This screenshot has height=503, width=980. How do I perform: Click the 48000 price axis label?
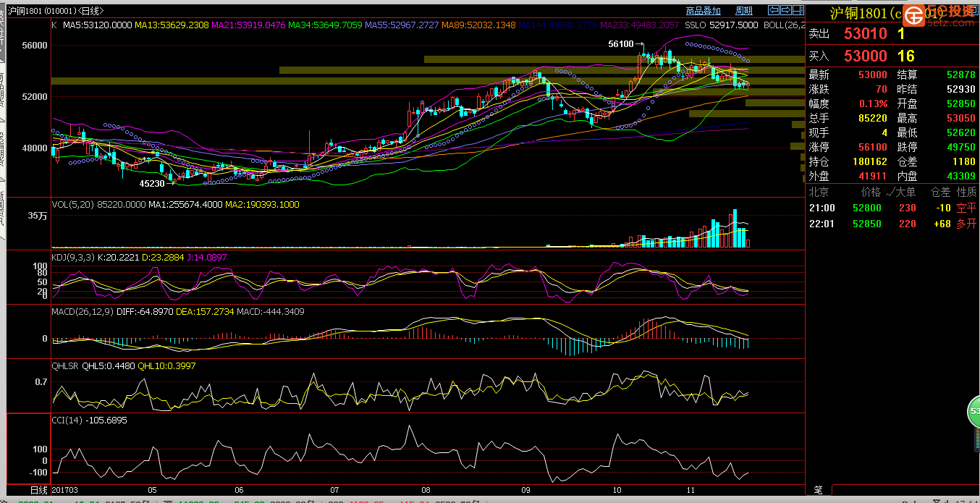point(36,148)
